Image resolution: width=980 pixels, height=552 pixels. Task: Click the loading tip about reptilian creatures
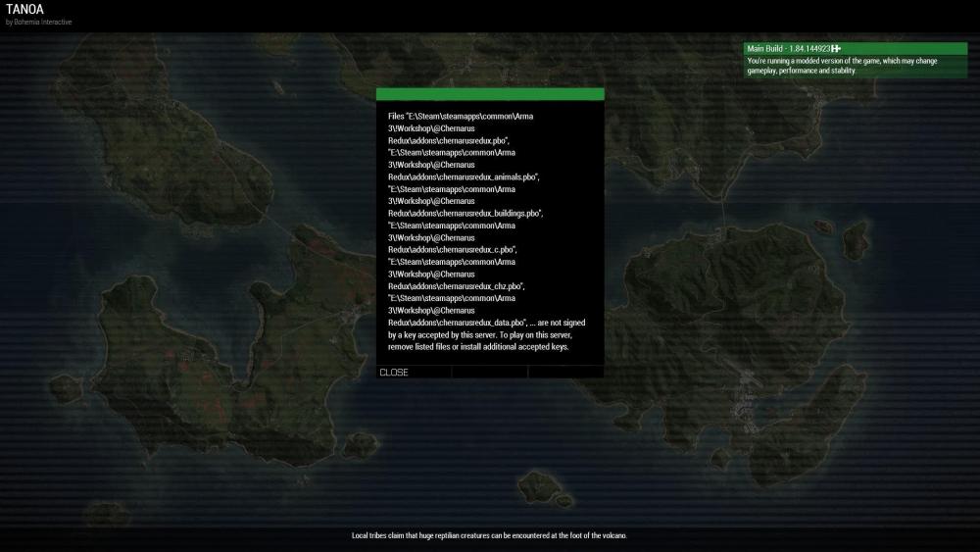click(x=489, y=535)
